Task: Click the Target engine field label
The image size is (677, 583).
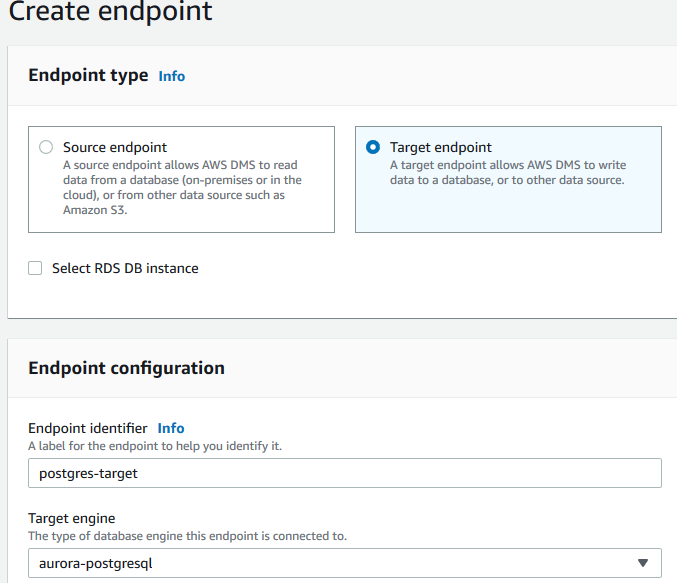Action: 71,518
